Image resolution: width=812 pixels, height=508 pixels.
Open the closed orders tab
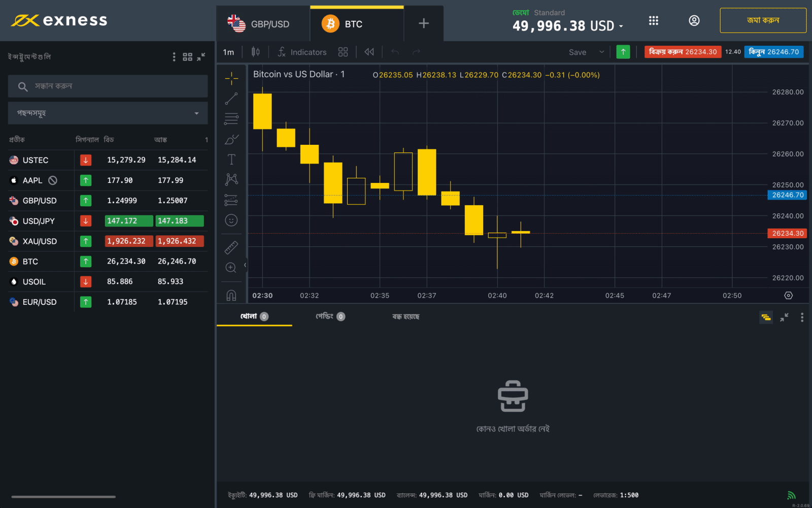tap(405, 316)
